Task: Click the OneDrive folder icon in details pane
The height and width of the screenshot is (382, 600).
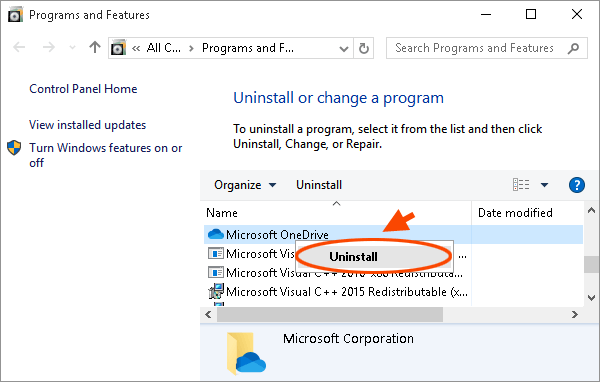Action: [246, 354]
